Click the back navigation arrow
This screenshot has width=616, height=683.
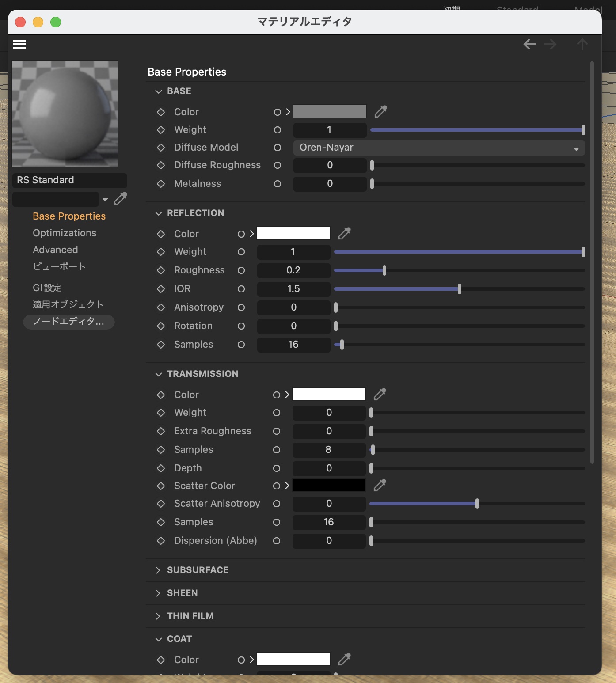tap(529, 44)
